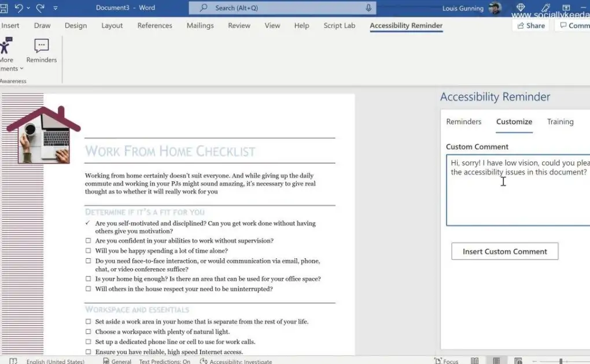Click the General sensitivity label in status bar
The image size is (590, 364).
[117, 361]
